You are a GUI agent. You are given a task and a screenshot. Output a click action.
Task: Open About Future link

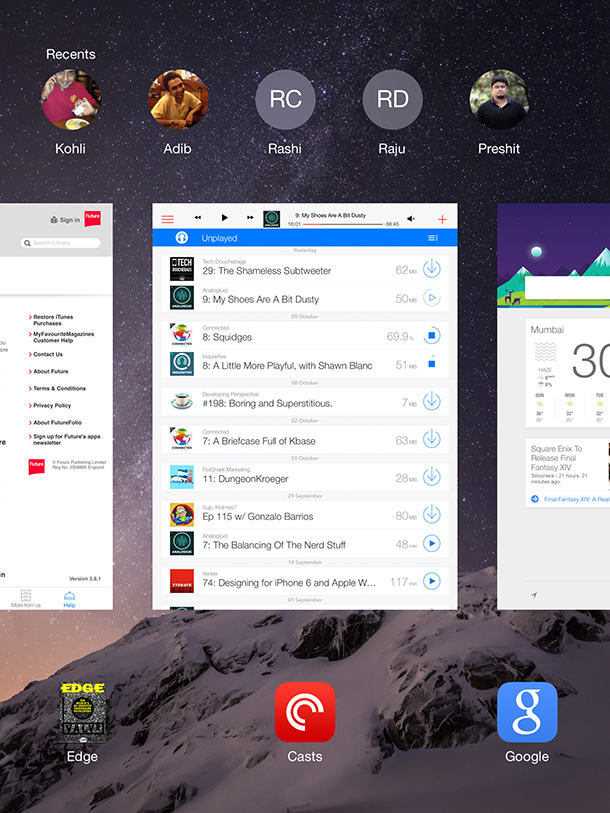point(51,371)
